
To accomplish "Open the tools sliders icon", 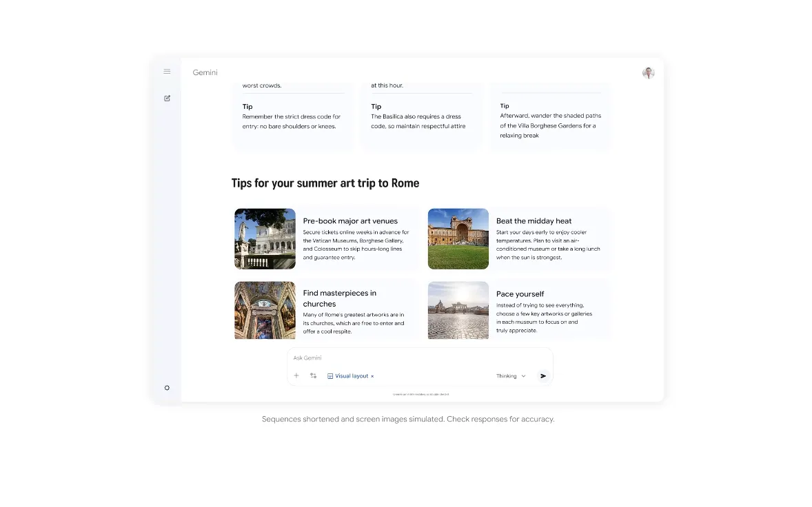I will 313,376.
